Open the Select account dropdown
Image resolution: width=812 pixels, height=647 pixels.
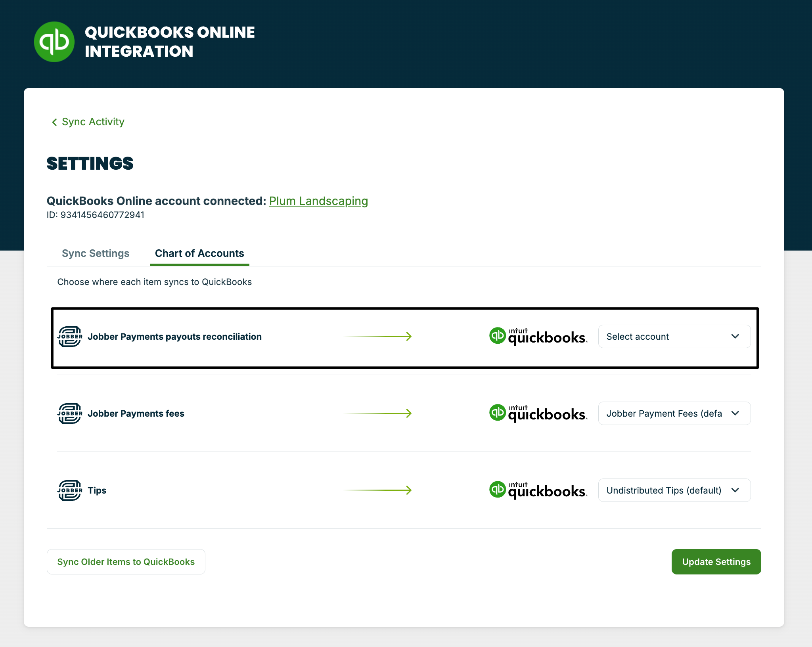pos(674,337)
